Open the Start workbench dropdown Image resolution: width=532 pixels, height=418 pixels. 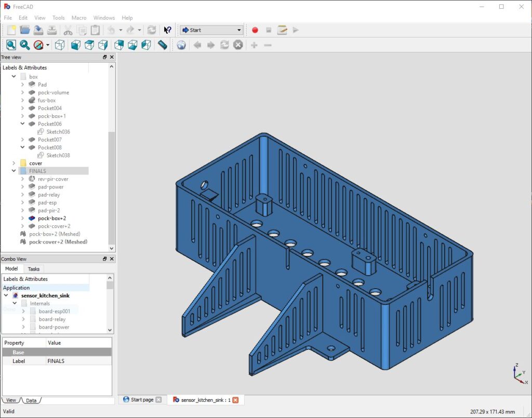[212, 30]
